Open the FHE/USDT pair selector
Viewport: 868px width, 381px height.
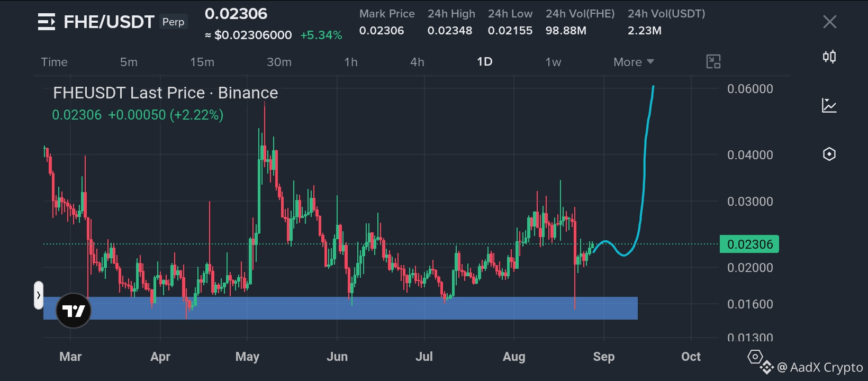(x=109, y=22)
